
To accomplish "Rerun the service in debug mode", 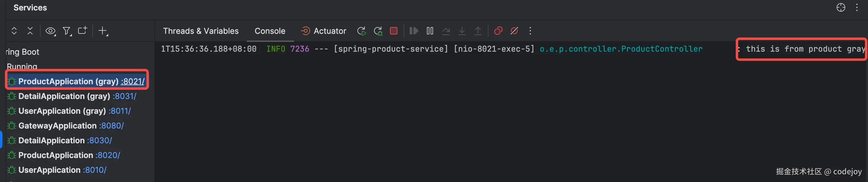I will 378,31.
